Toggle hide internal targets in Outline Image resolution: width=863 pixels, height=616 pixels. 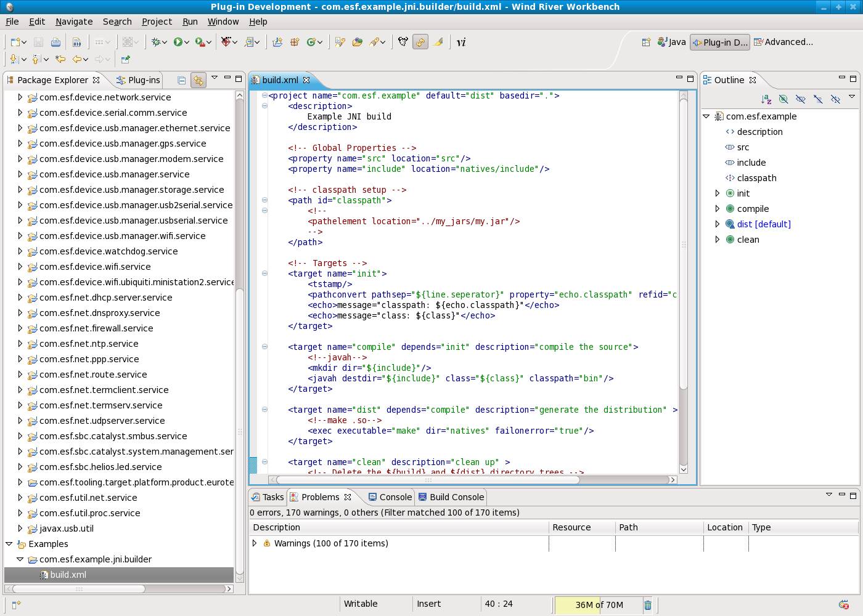pyautogui.click(x=783, y=99)
